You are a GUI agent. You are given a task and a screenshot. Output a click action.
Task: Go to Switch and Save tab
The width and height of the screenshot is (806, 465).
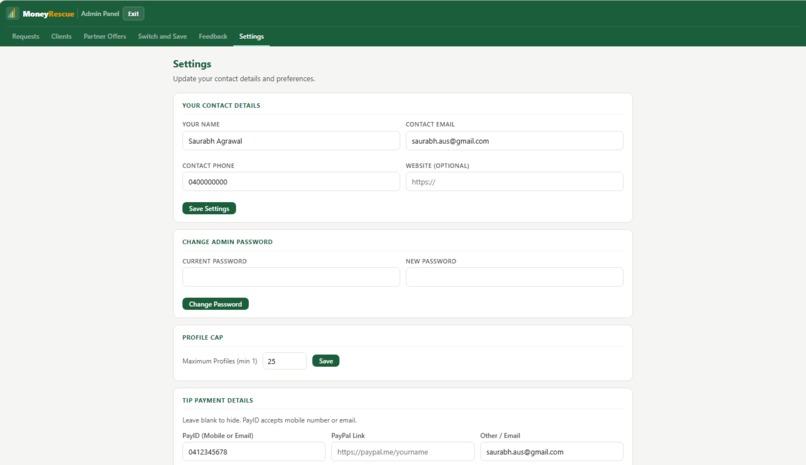tap(162, 36)
